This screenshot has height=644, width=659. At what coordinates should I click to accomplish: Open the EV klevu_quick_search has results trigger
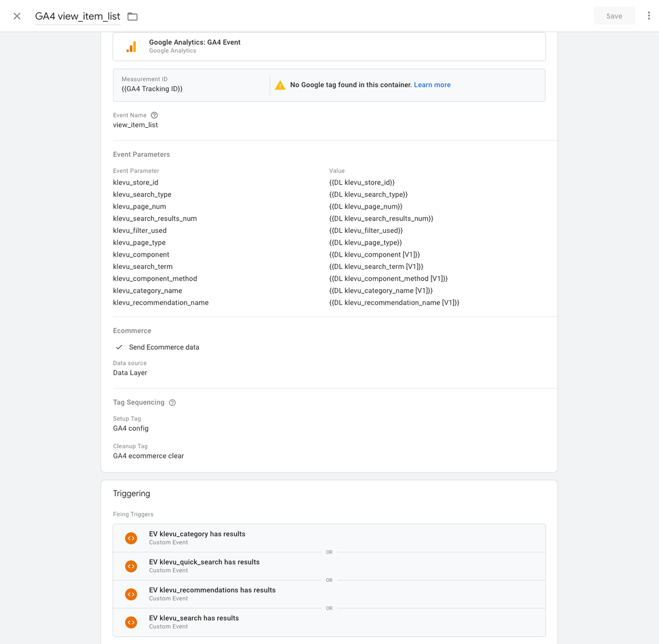(329, 566)
